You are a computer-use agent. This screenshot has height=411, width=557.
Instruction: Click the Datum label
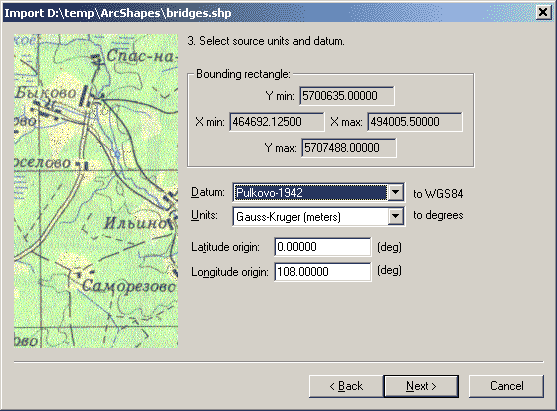click(x=208, y=192)
